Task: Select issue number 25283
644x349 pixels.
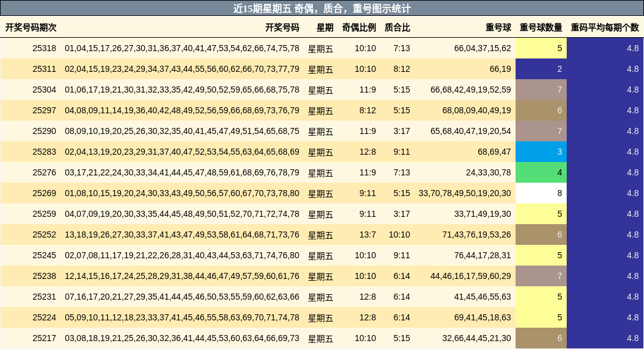Action: [44, 152]
